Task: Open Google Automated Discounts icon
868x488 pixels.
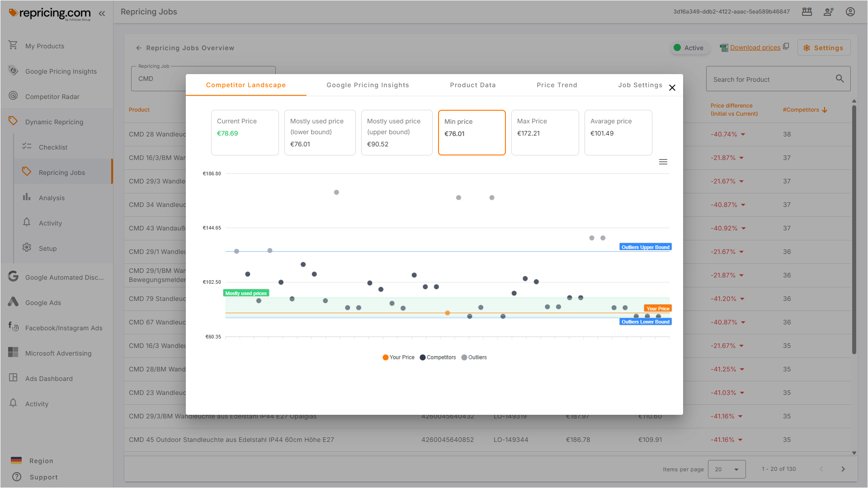Action: tap(13, 277)
